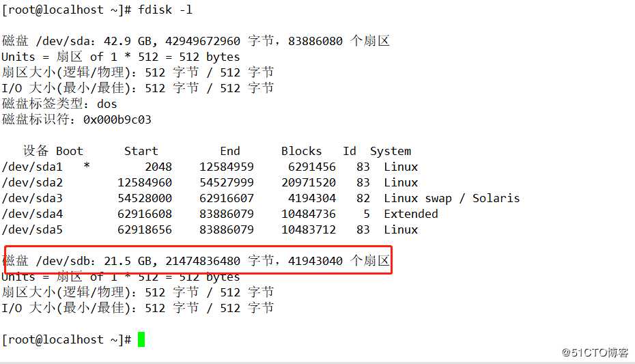Image resolution: width=635 pixels, height=364 pixels.
Task: Select /dev/sda1 device name
Action: (x=32, y=167)
